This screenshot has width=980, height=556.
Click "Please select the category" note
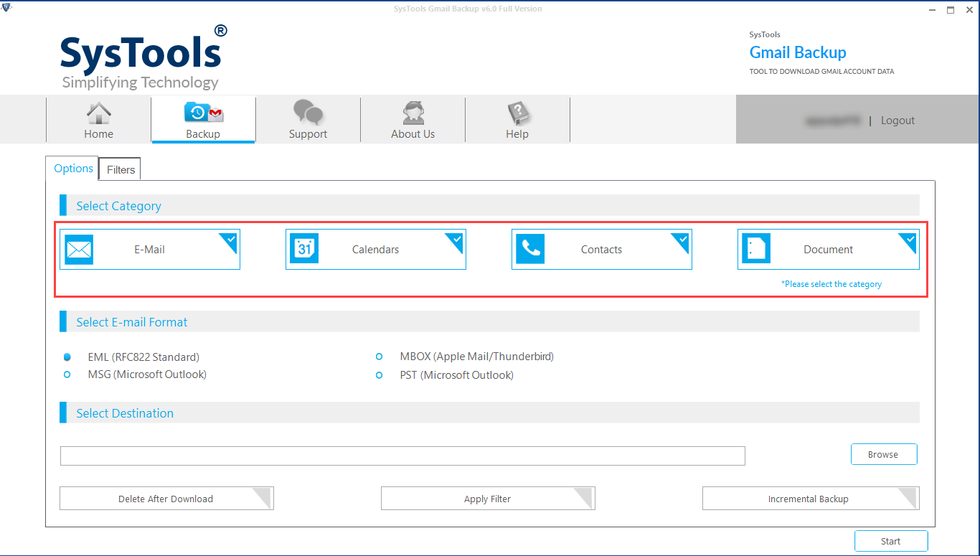tap(831, 284)
